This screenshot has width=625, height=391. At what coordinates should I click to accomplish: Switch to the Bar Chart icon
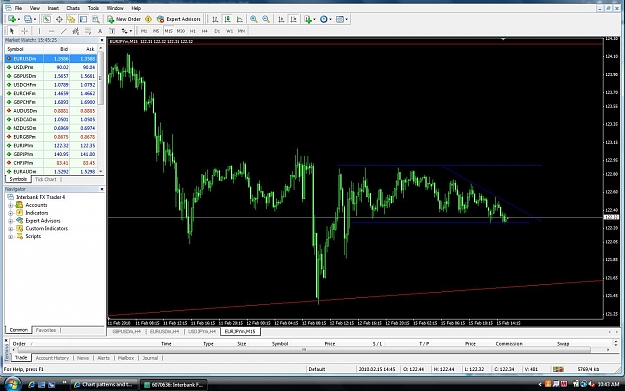pos(215,19)
